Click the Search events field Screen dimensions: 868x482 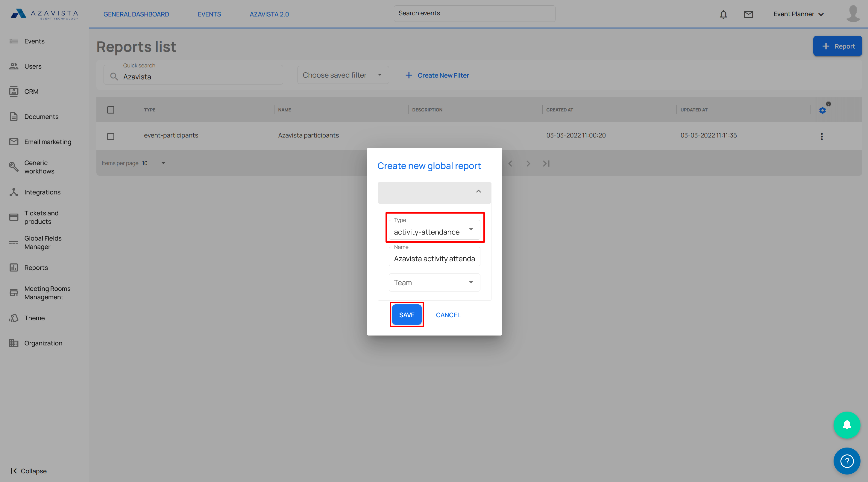pyautogui.click(x=474, y=13)
